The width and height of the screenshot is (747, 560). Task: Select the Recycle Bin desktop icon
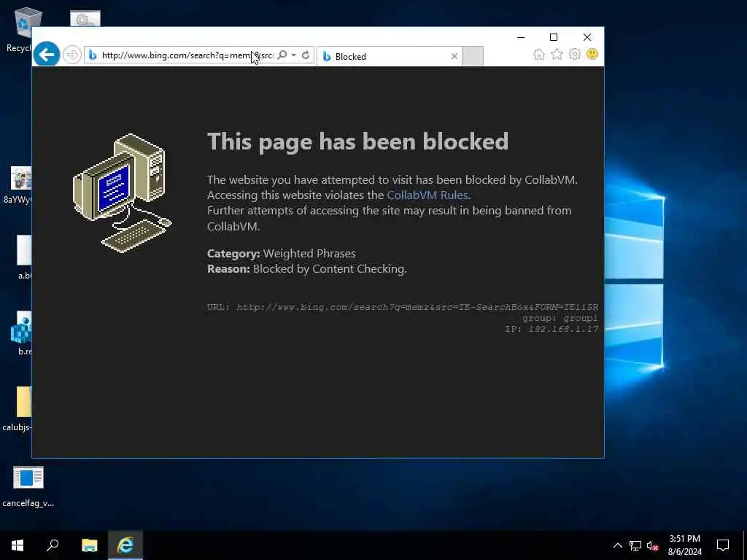point(19,29)
